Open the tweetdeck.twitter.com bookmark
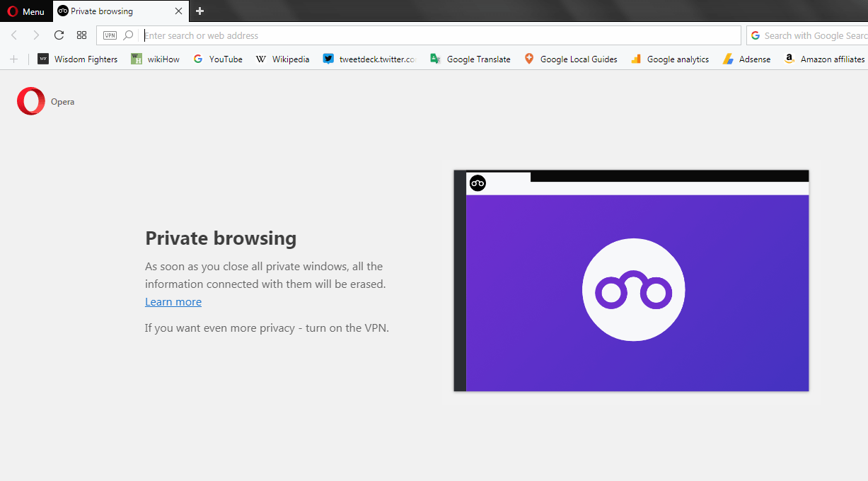Screen dimensions: 868x481 pyautogui.click(x=370, y=59)
